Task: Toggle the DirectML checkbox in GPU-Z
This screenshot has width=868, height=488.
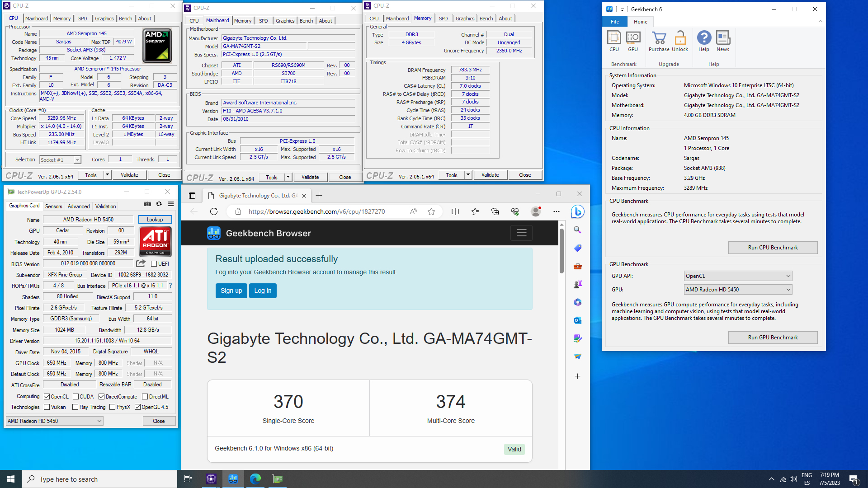Action: (x=145, y=397)
